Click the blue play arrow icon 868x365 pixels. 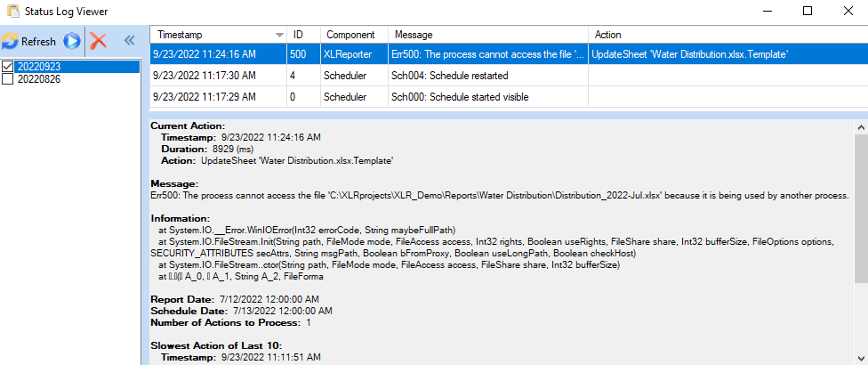71,41
